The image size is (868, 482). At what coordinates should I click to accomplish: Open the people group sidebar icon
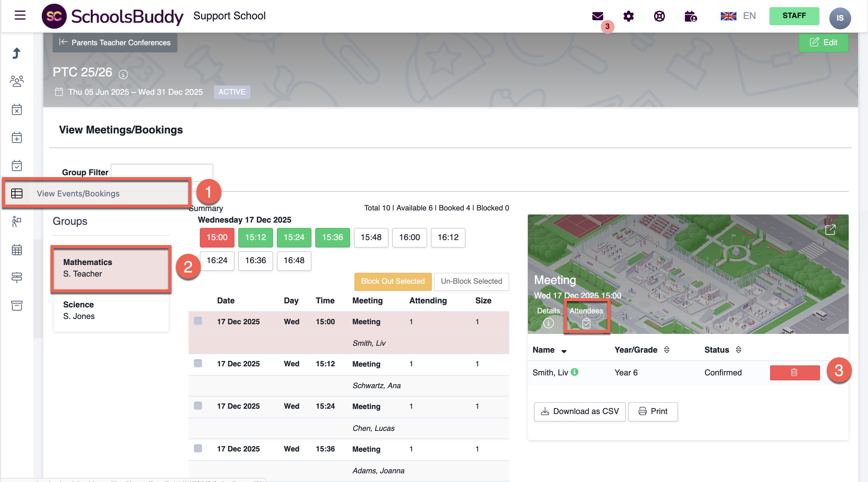point(17,81)
